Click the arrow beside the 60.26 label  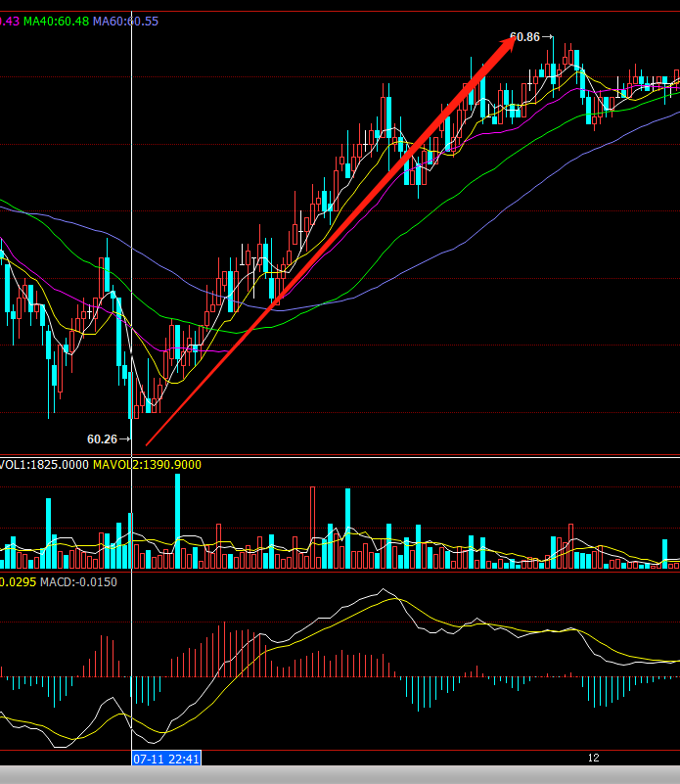click(125, 438)
